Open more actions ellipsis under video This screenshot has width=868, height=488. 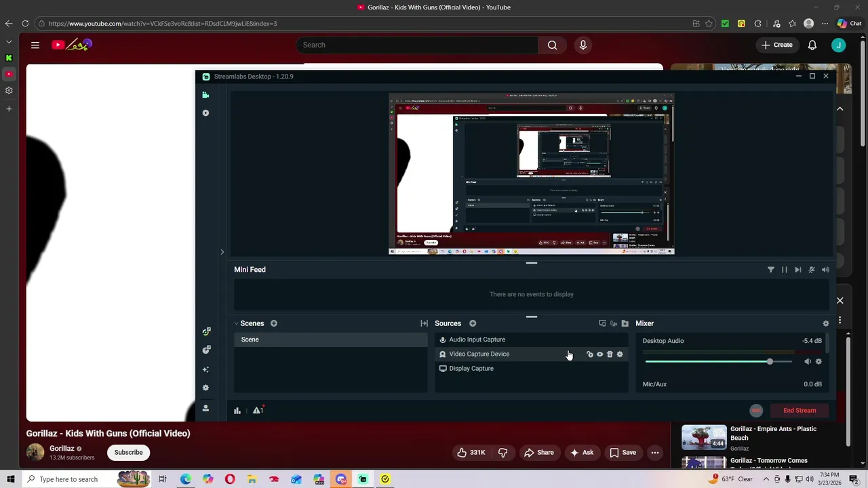655,453
